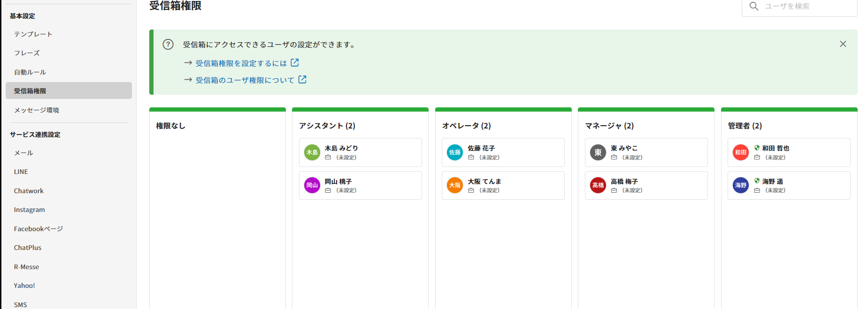The height and width of the screenshot is (309, 868).
Task: Open Chatwork integration settings
Action: pos(29,191)
